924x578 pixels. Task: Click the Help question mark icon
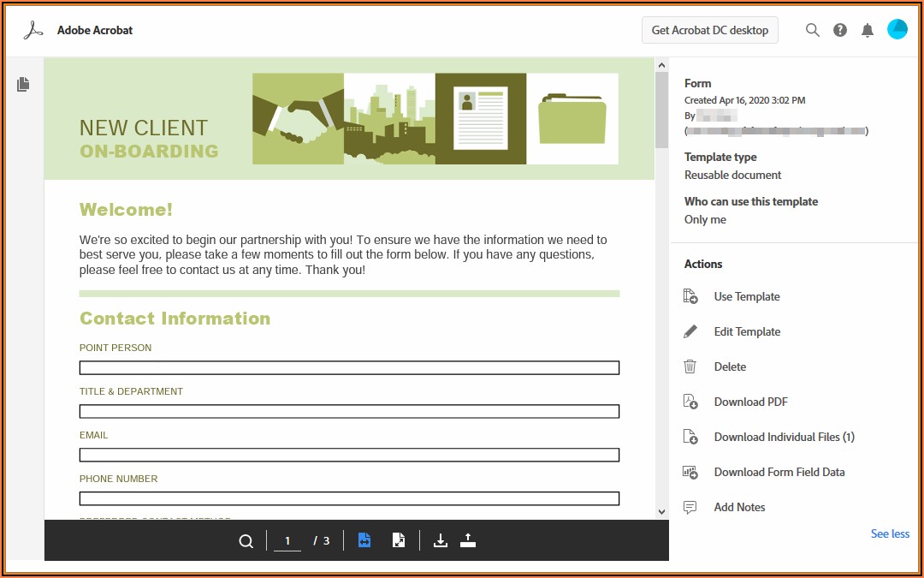(x=839, y=29)
